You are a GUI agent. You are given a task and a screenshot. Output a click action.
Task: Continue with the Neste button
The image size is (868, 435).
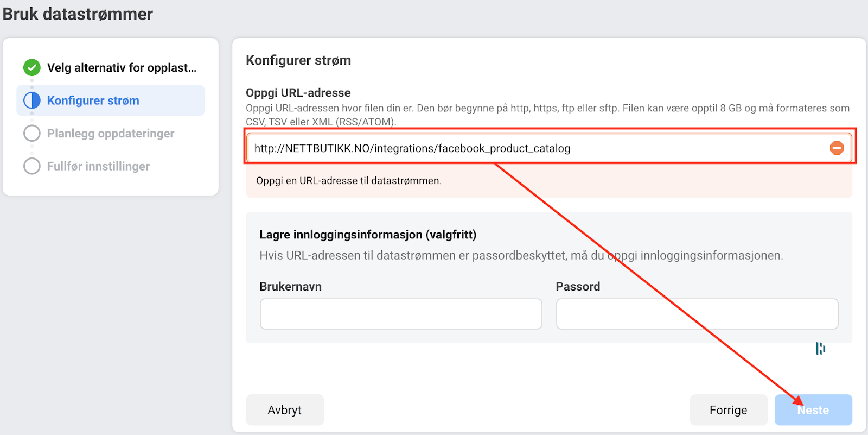[x=813, y=410]
